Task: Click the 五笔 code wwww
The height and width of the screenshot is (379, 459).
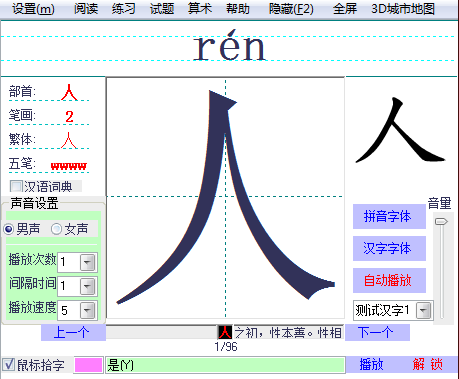Action: click(x=69, y=166)
